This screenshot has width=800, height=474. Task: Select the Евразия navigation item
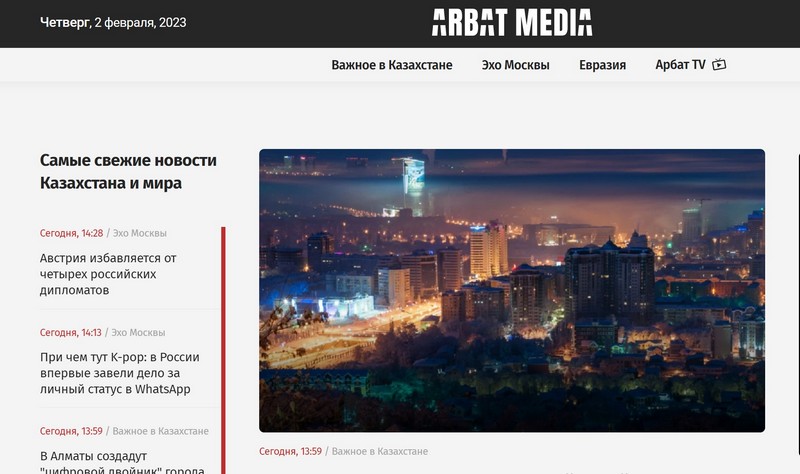click(x=602, y=65)
